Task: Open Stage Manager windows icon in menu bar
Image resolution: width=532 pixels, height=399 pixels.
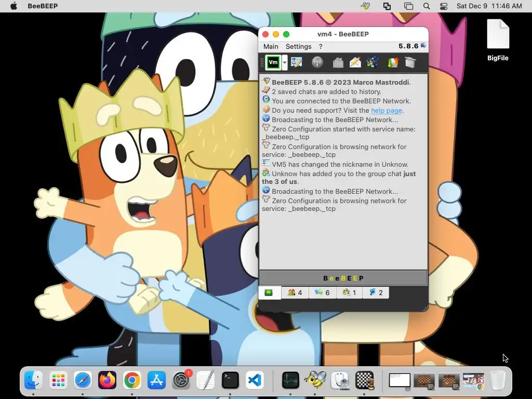Action: (408, 6)
